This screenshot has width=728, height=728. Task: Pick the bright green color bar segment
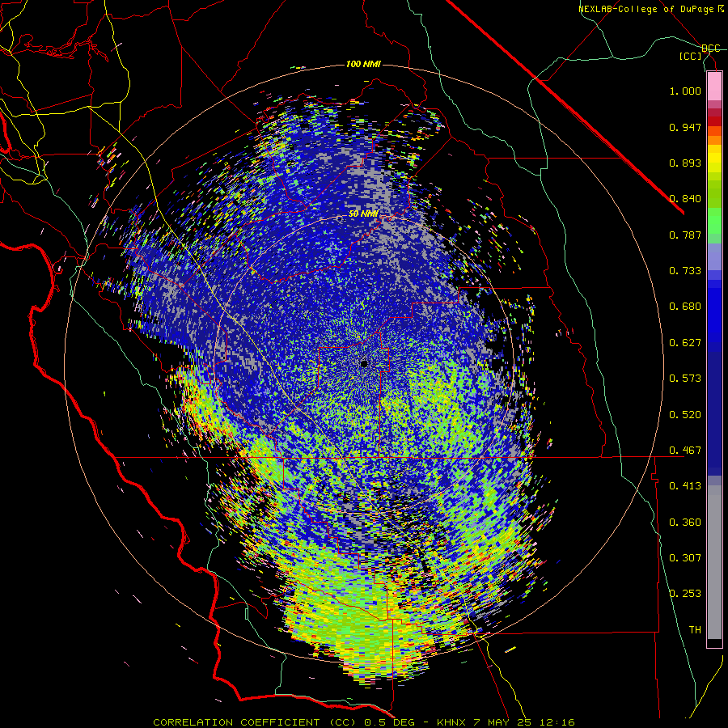click(x=714, y=220)
